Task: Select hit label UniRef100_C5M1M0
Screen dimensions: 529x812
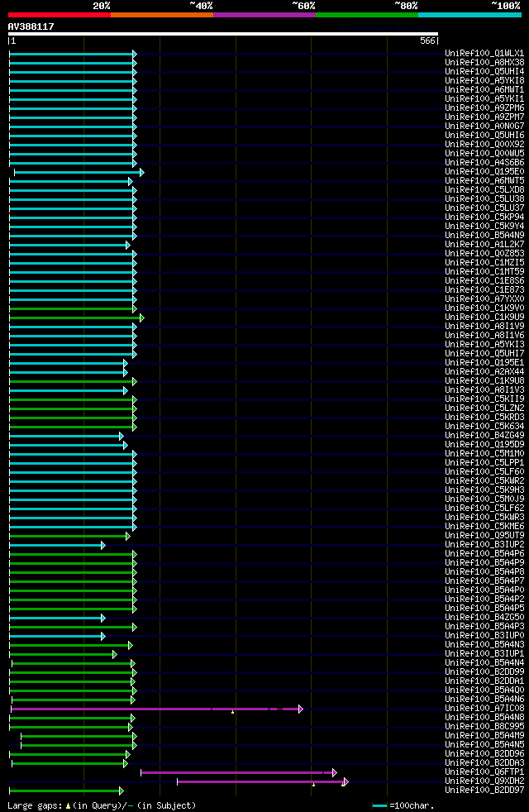Action: pos(484,454)
